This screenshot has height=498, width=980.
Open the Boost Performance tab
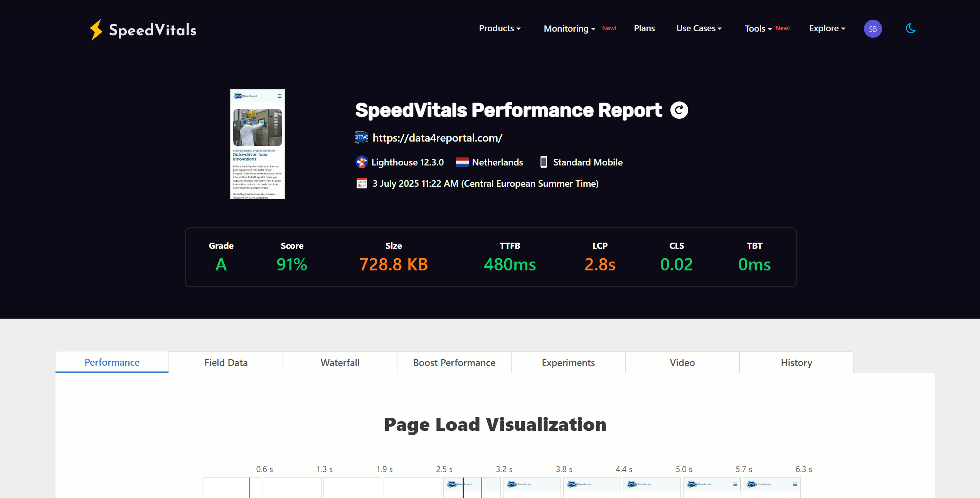coord(454,362)
